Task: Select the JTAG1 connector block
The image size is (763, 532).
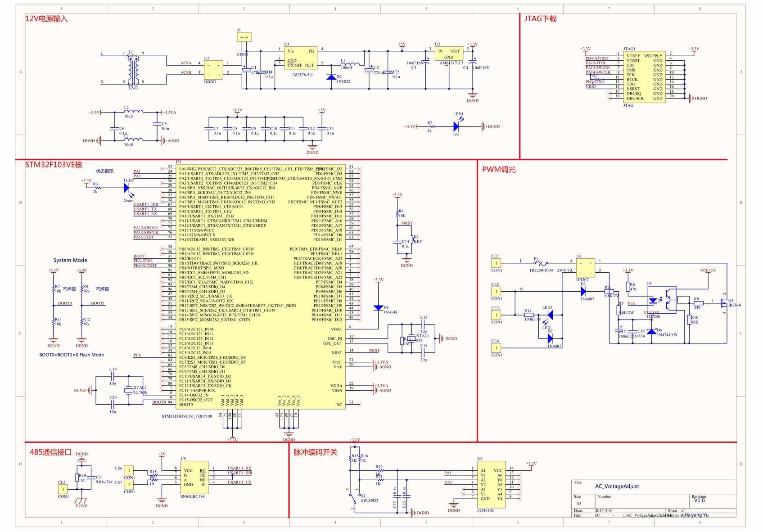Action: pyautogui.click(x=644, y=77)
